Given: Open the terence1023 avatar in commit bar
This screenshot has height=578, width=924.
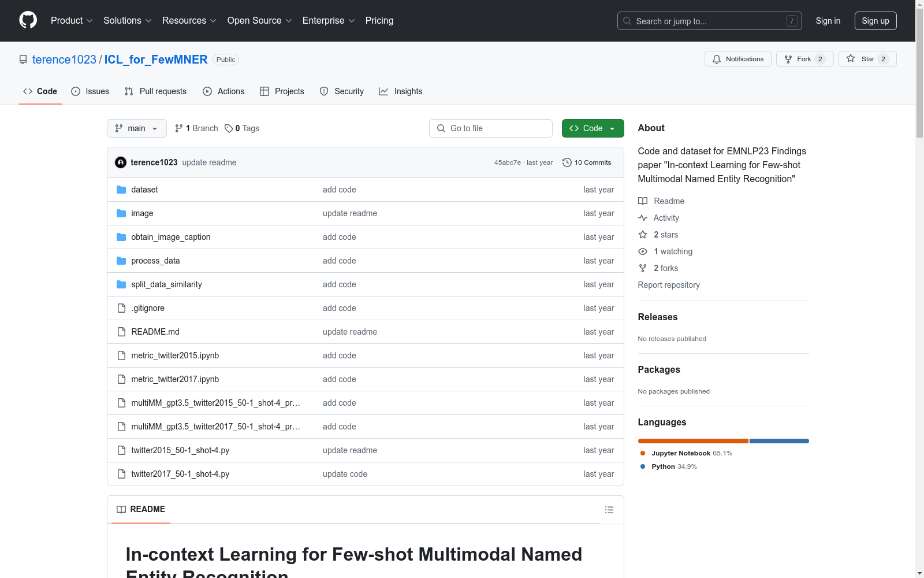Looking at the screenshot, I should (x=121, y=162).
